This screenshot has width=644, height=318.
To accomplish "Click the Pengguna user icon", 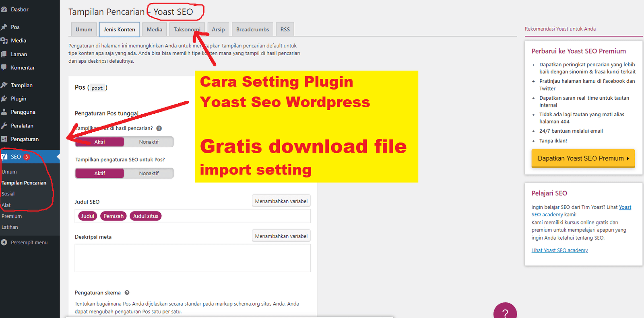I will pos(4,112).
